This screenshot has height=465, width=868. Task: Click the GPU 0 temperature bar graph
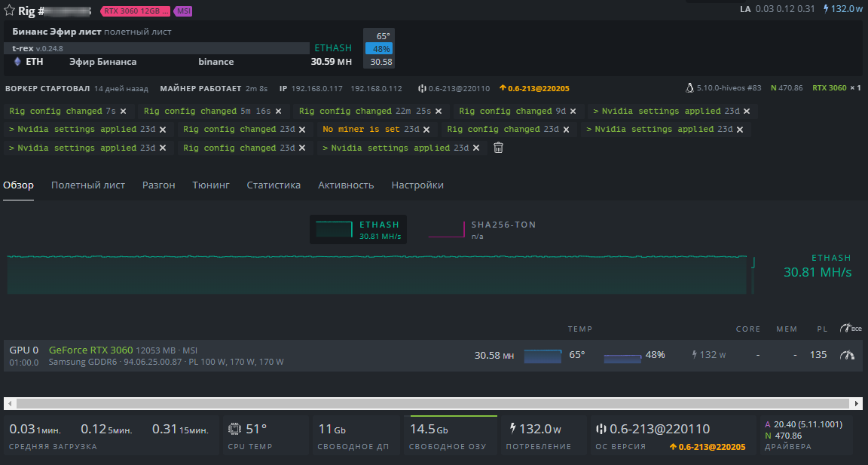coord(542,356)
